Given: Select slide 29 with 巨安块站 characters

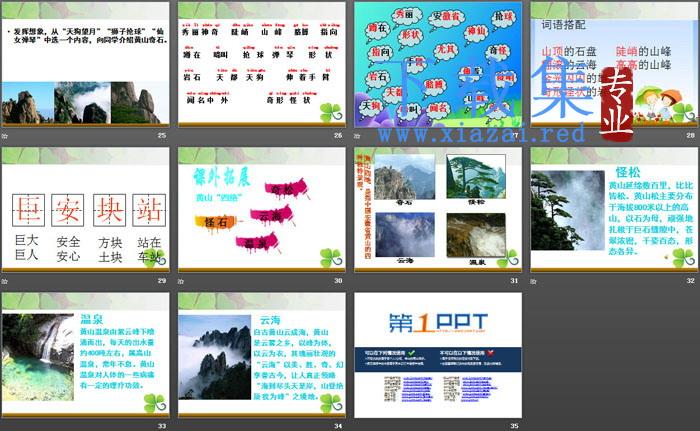Looking at the screenshot, I should [85, 209].
